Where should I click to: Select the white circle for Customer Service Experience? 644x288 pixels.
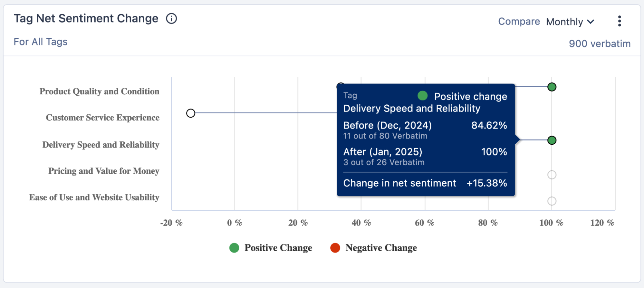[191, 113]
